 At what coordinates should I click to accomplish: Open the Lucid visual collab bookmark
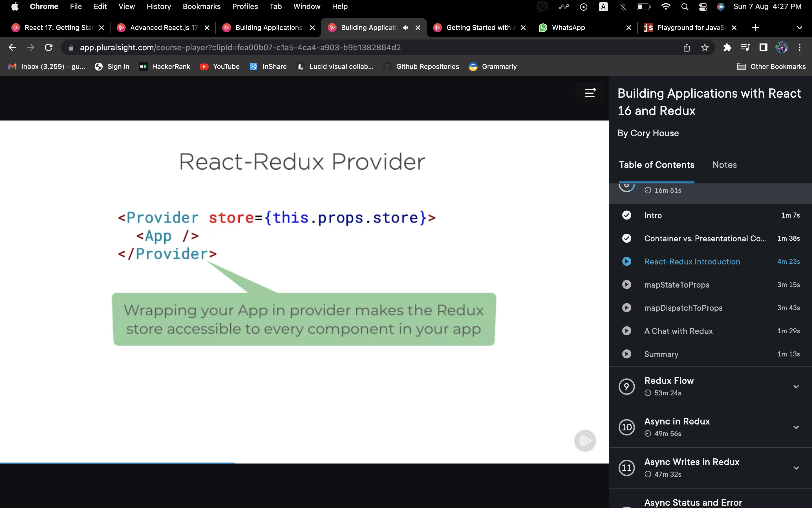click(335, 67)
